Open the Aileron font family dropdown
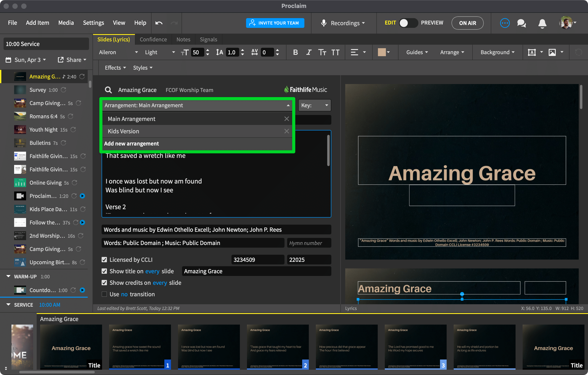This screenshot has height=375, width=588. 118,52
